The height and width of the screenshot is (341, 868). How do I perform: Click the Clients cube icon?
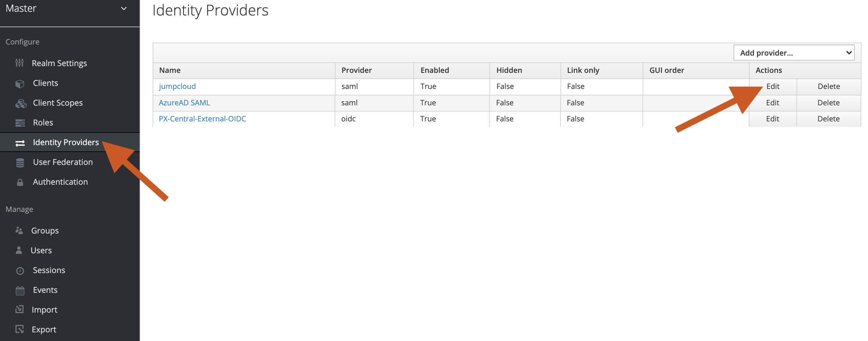[x=20, y=83]
